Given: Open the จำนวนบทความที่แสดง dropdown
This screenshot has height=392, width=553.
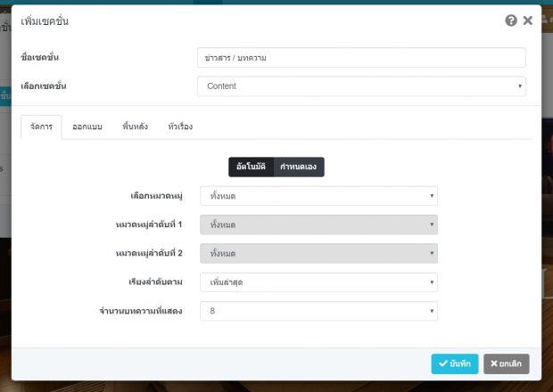Looking at the screenshot, I should [318, 311].
